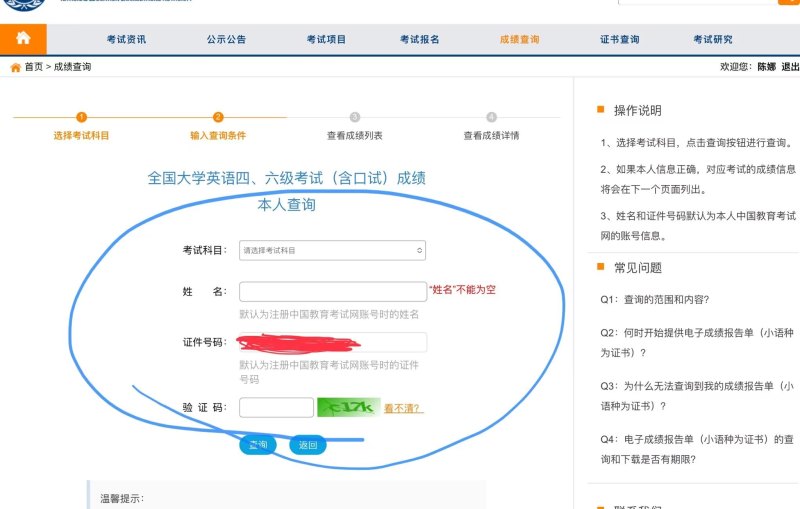Click 成绩查询 in the breadcrumb

click(72, 67)
